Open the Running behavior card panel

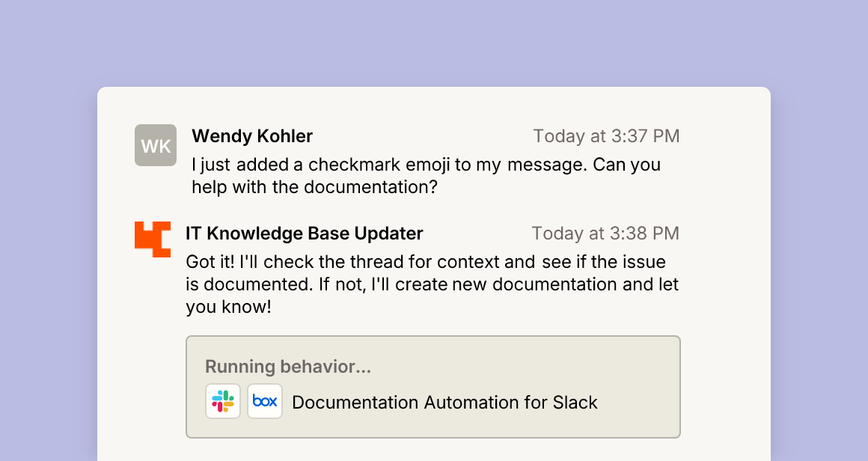433,387
